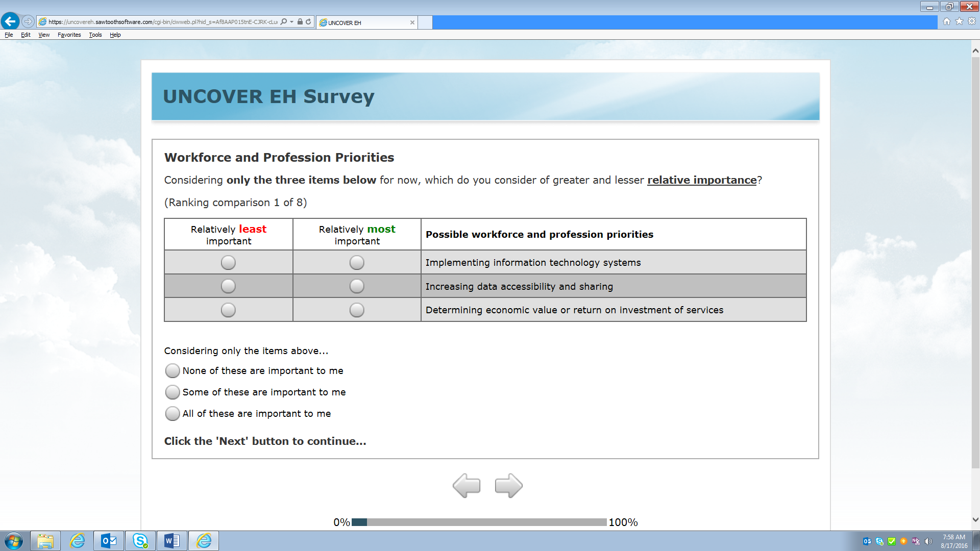The image size is (980, 551).
Task: Click the survey Next arrow button
Action: pyautogui.click(x=508, y=485)
